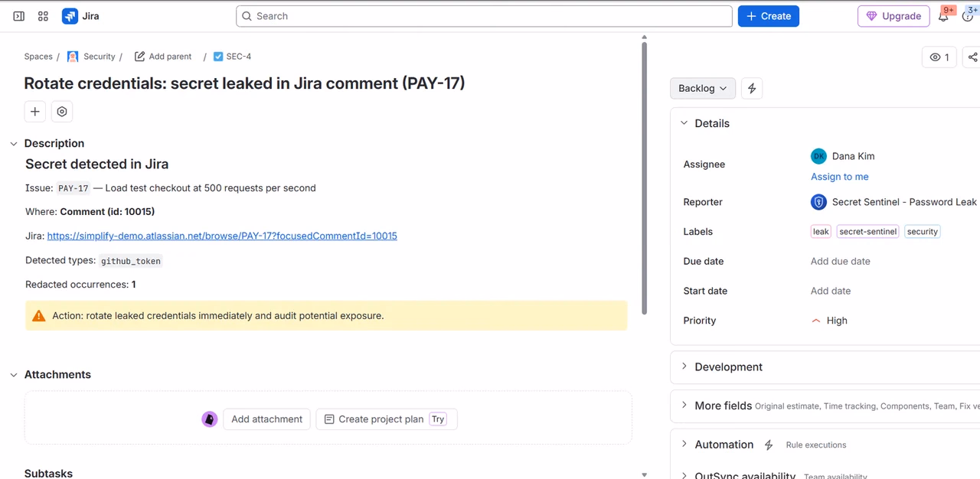The width and height of the screenshot is (980, 479).
Task: Click the lightning icon next to Automation
Action: (769, 445)
